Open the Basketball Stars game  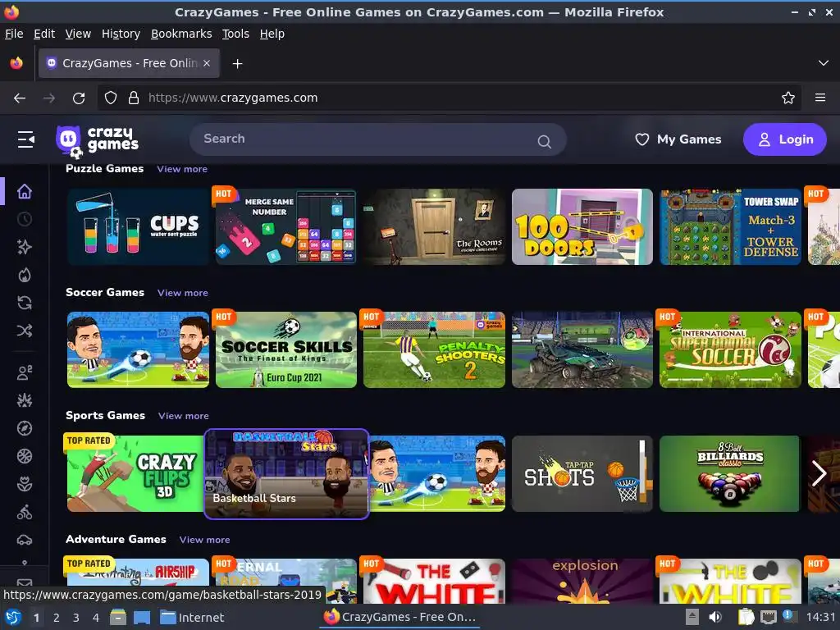coord(286,474)
